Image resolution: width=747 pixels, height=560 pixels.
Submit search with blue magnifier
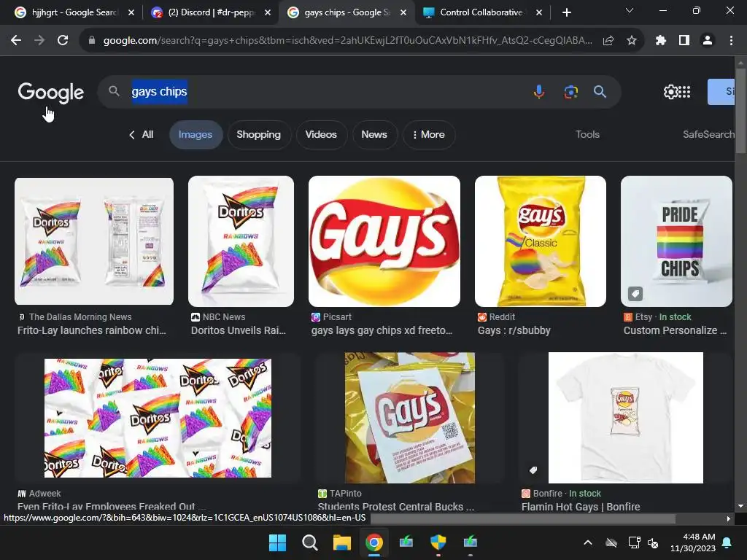coord(600,91)
